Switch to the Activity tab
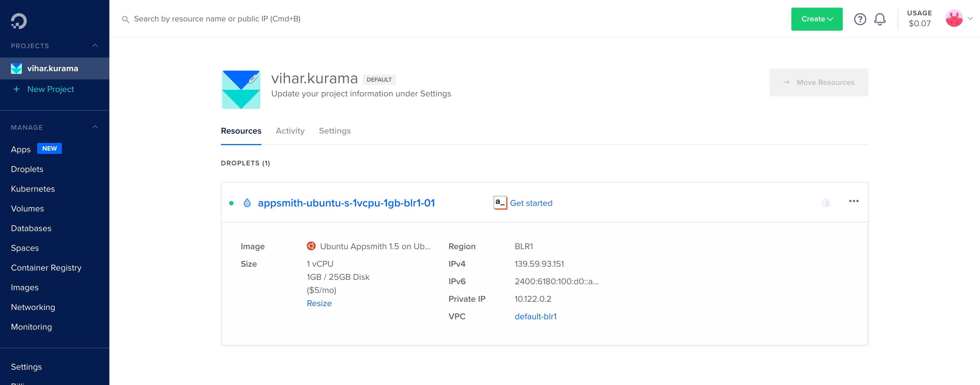This screenshot has height=385, width=980. coord(290,131)
